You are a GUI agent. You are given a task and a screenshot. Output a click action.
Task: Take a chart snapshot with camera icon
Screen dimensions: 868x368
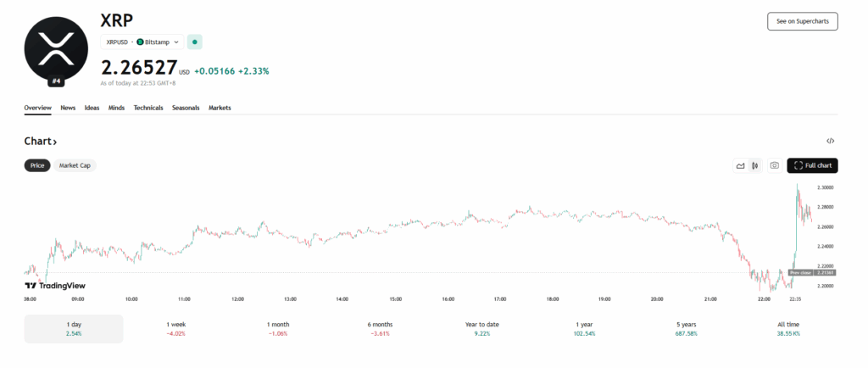coord(774,165)
